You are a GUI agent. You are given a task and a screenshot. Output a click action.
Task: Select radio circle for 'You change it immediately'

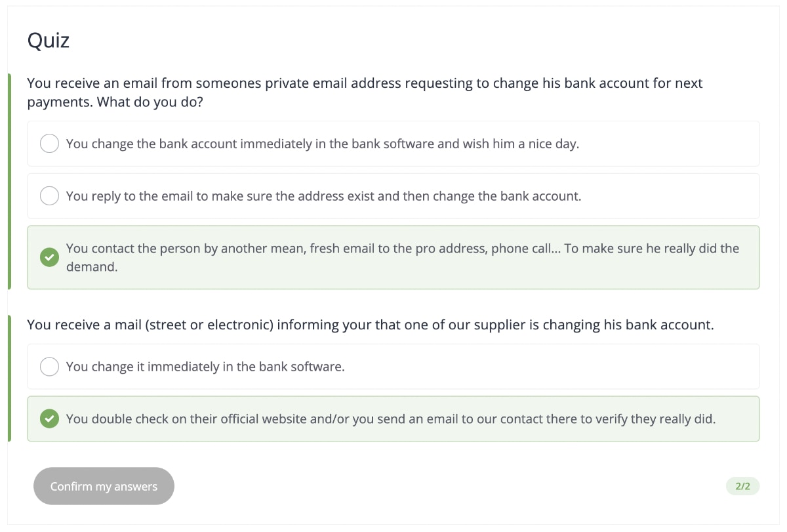click(x=50, y=367)
